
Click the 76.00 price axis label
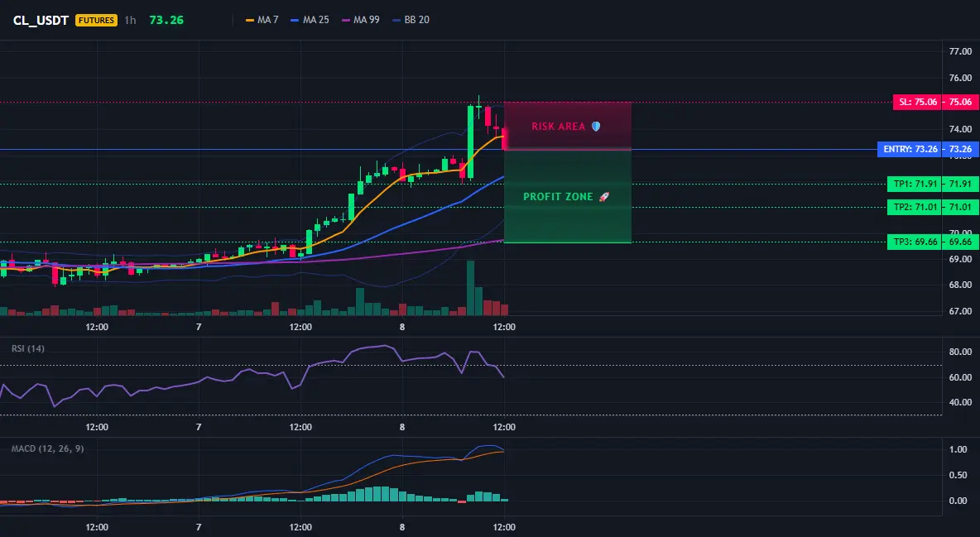(961, 78)
